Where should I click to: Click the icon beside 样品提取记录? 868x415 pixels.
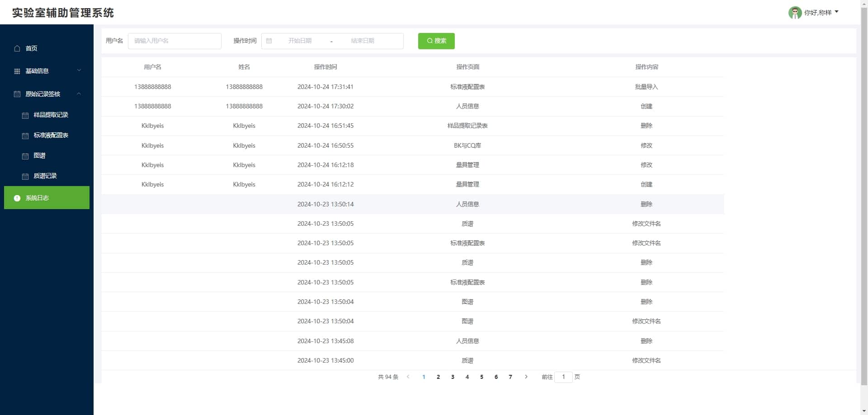coord(25,115)
